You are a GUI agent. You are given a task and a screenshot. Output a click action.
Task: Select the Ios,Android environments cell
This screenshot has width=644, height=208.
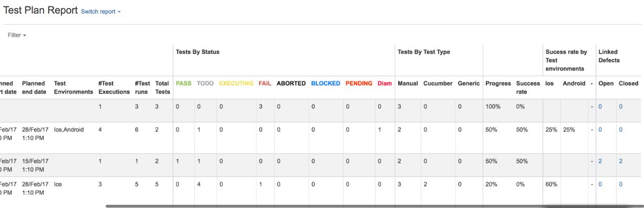pos(69,130)
